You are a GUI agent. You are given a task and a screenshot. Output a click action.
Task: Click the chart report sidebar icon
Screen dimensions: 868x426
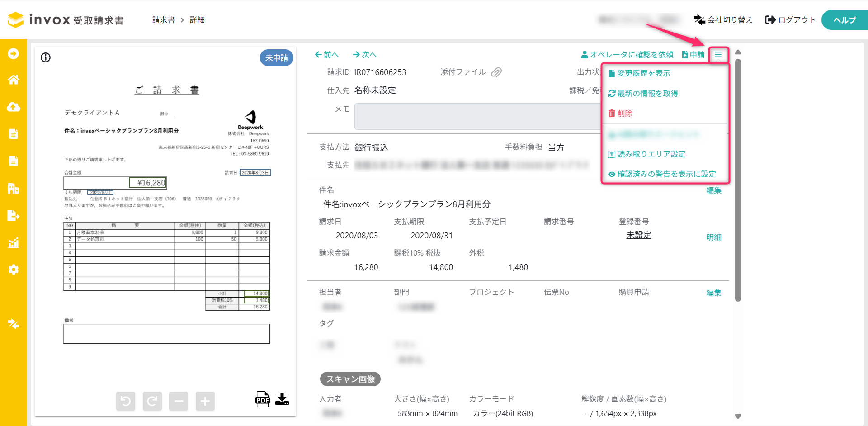click(14, 243)
